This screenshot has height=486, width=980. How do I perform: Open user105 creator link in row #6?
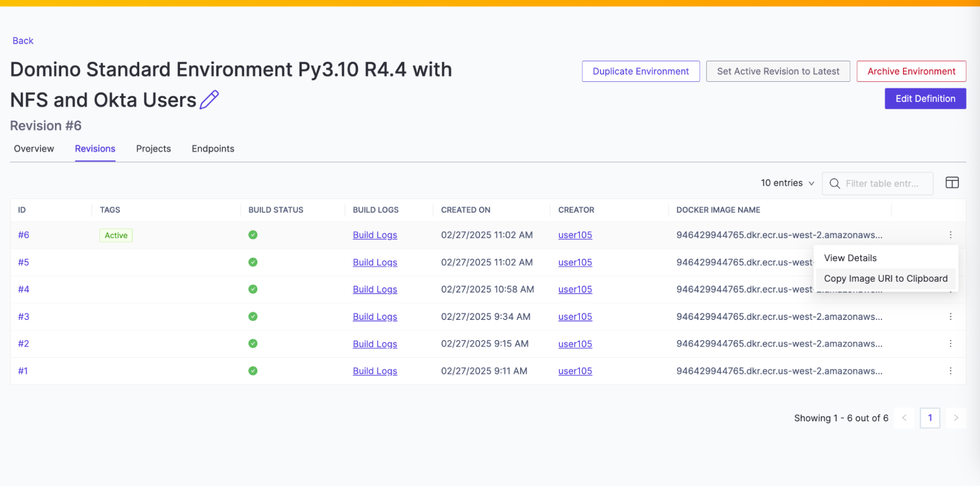pos(575,235)
